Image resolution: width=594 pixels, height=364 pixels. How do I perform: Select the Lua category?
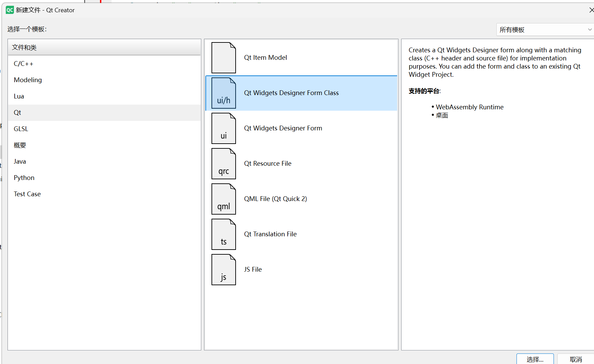[x=104, y=96]
